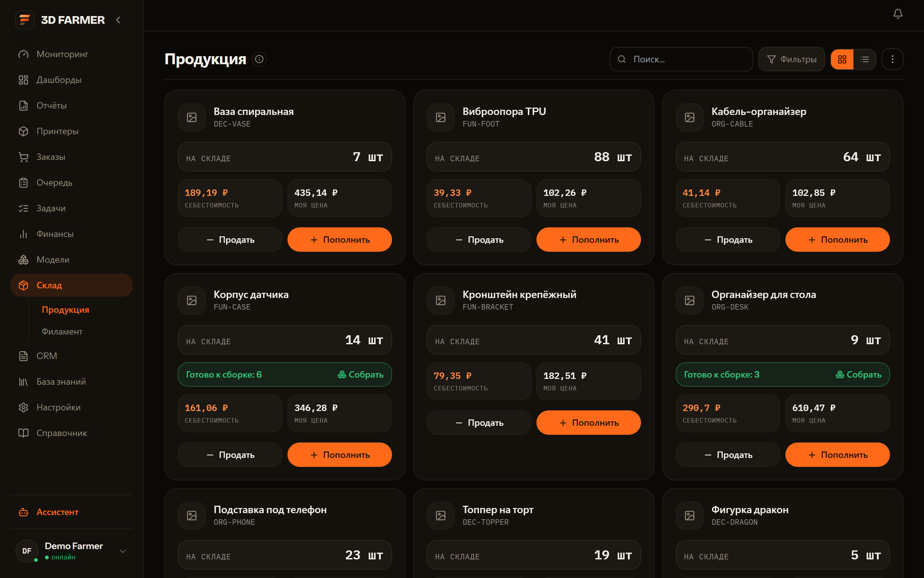Click the Настройки gear icon

[x=23, y=407]
